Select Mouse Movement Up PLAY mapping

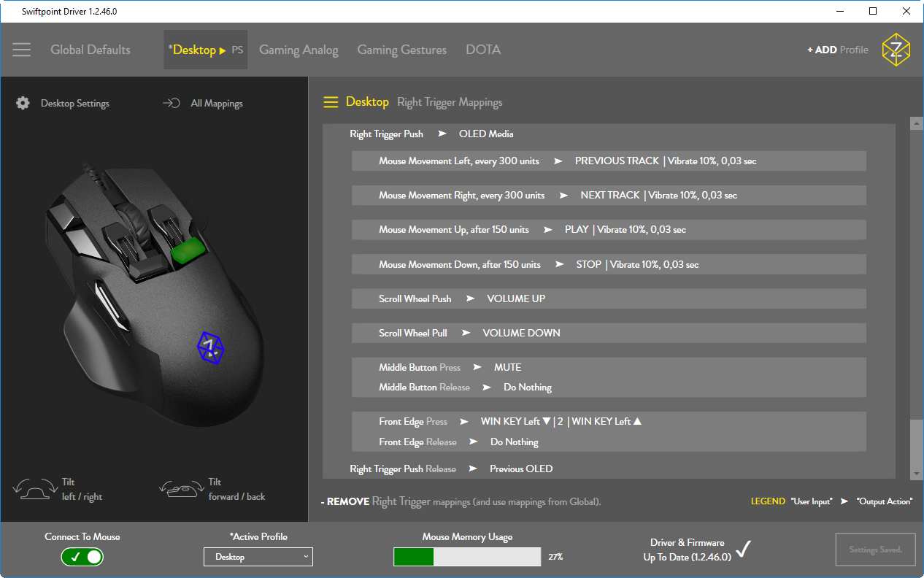pos(609,230)
